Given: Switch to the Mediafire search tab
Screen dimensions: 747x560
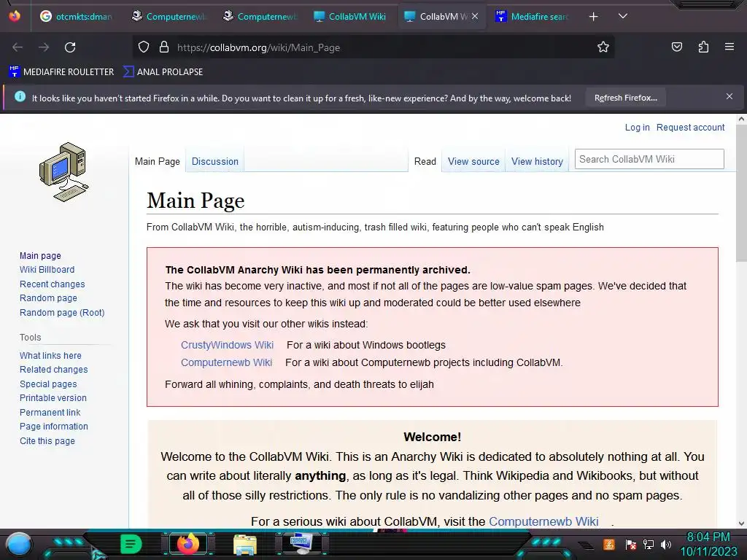Looking at the screenshot, I should pyautogui.click(x=533, y=16).
